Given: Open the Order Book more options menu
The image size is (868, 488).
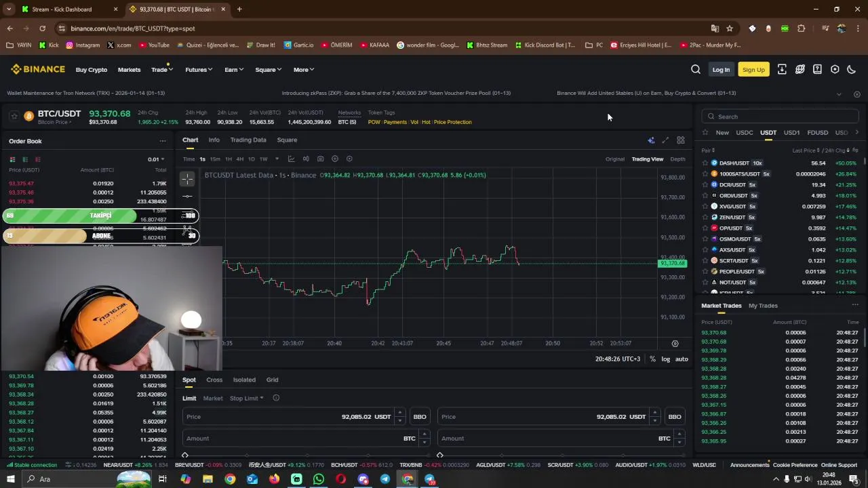Looking at the screenshot, I should [163, 141].
